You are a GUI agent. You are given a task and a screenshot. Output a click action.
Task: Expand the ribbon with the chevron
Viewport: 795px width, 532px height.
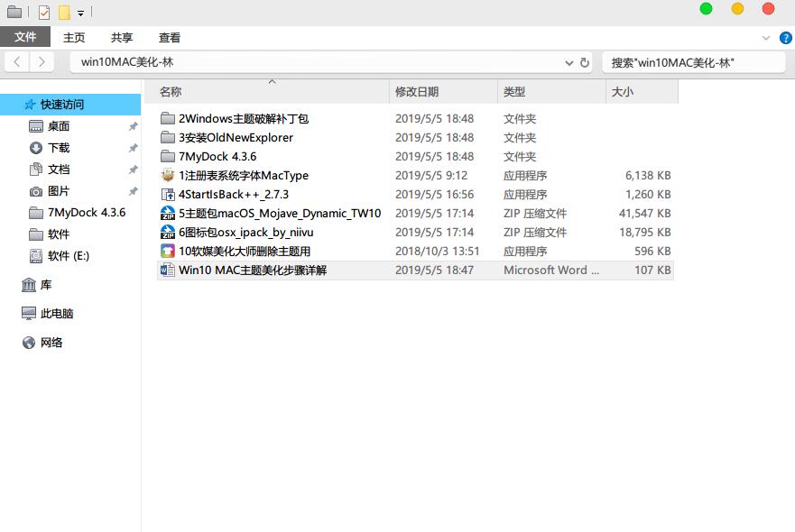[765, 38]
